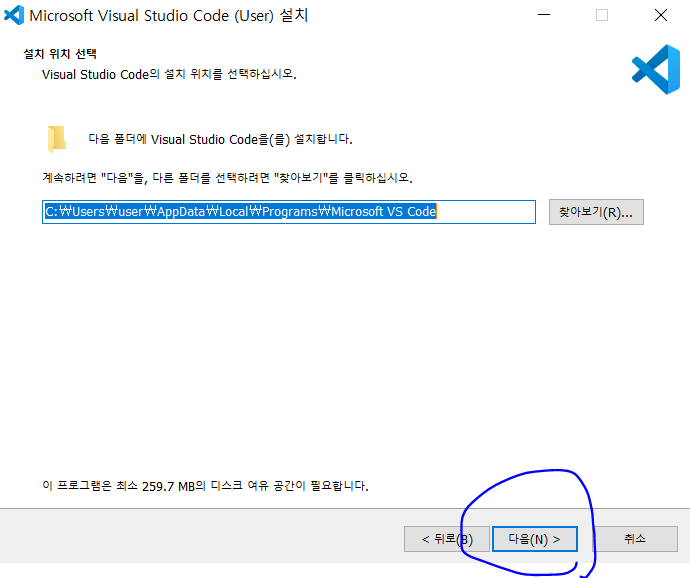The height and width of the screenshot is (578, 690).
Task: Go back with the < 뒤로(B) button
Action: (x=447, y=539)
